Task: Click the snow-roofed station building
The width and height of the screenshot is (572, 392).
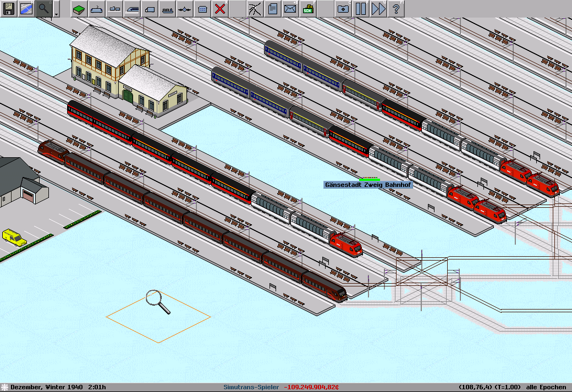Action: point(124,74)
